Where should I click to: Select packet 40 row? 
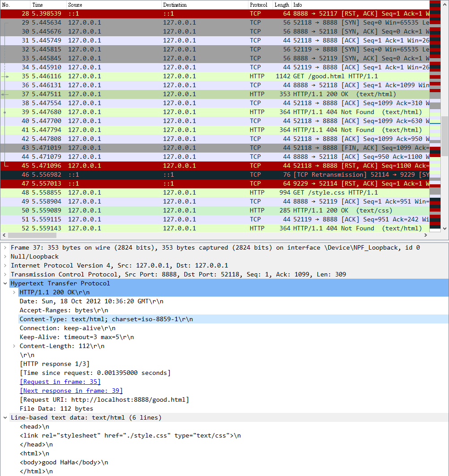point(215,121)
